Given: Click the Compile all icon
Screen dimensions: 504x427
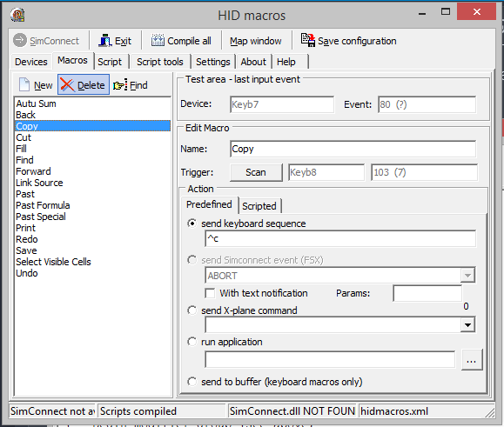Looking at the screenshot, I should click(158, 41).
